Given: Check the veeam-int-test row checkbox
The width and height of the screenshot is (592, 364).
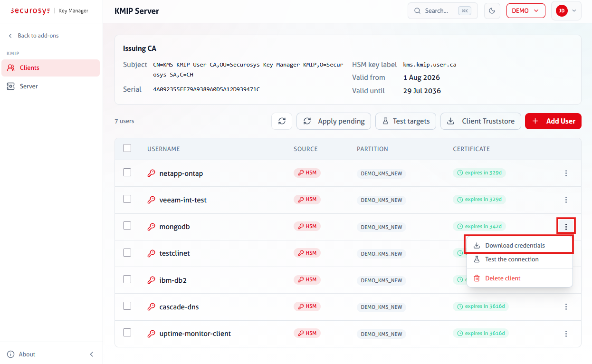Looking at the screenshot, I should [x=127, y=199].
